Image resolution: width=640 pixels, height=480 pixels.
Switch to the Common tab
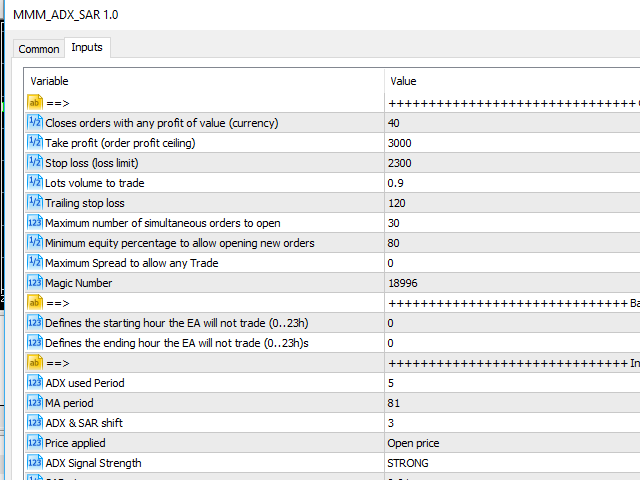(x=39, y=49)
